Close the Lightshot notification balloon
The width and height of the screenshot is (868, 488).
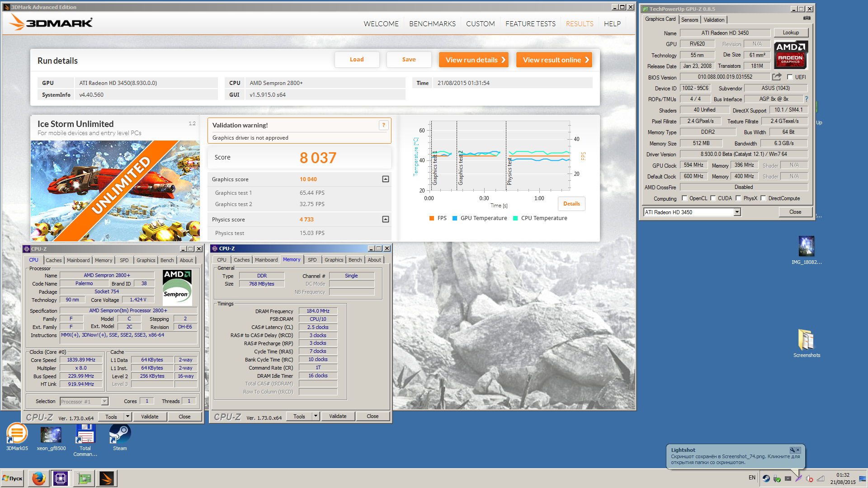tap(798, 450)
